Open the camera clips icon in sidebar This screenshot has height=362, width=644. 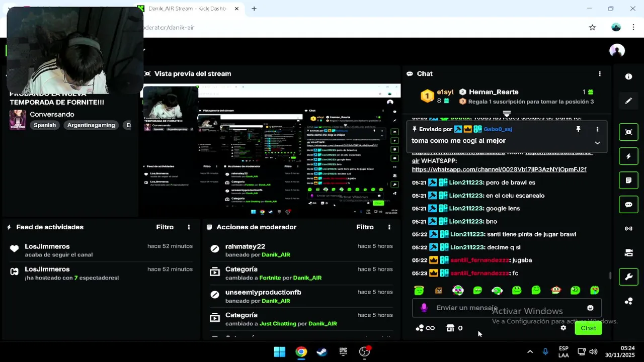tap(628, 252)
